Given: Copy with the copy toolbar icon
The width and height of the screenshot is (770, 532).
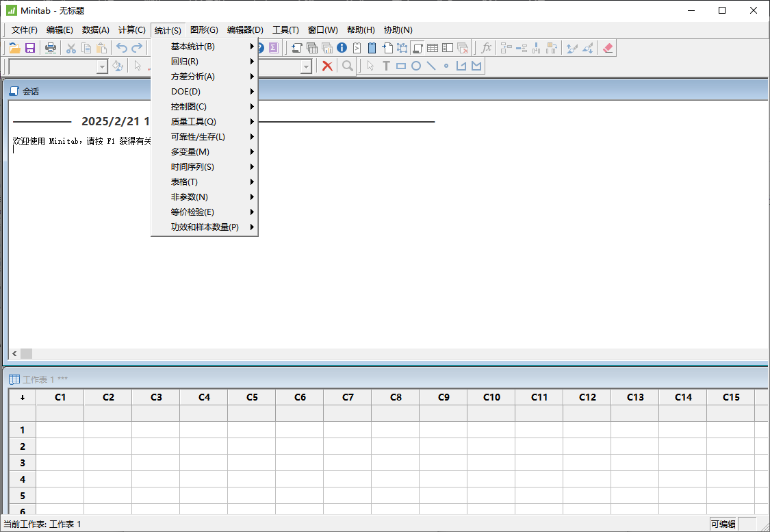Looking at the screenshot, I should pyautogui.click(x=86, y=48).
